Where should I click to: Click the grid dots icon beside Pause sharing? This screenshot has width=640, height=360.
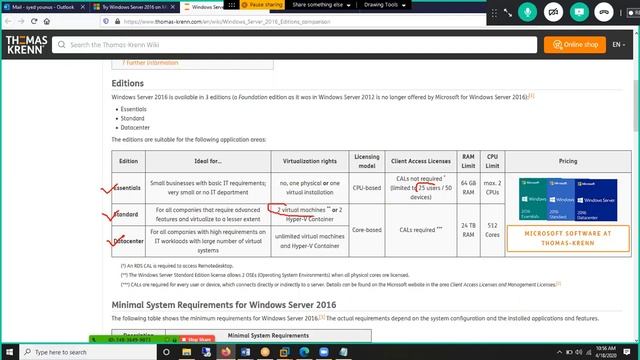(231, 5)
